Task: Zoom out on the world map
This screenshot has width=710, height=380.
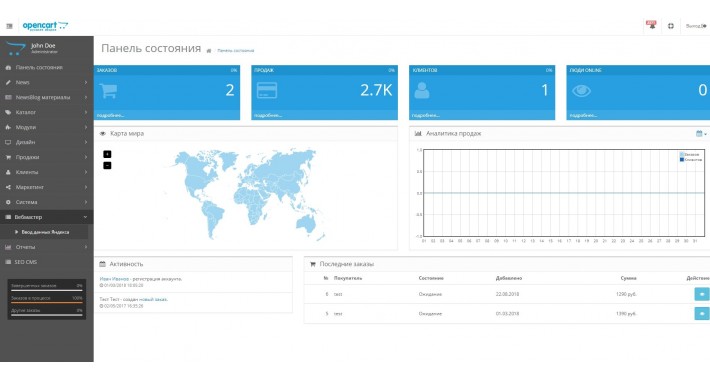Action: coord(107,165)
